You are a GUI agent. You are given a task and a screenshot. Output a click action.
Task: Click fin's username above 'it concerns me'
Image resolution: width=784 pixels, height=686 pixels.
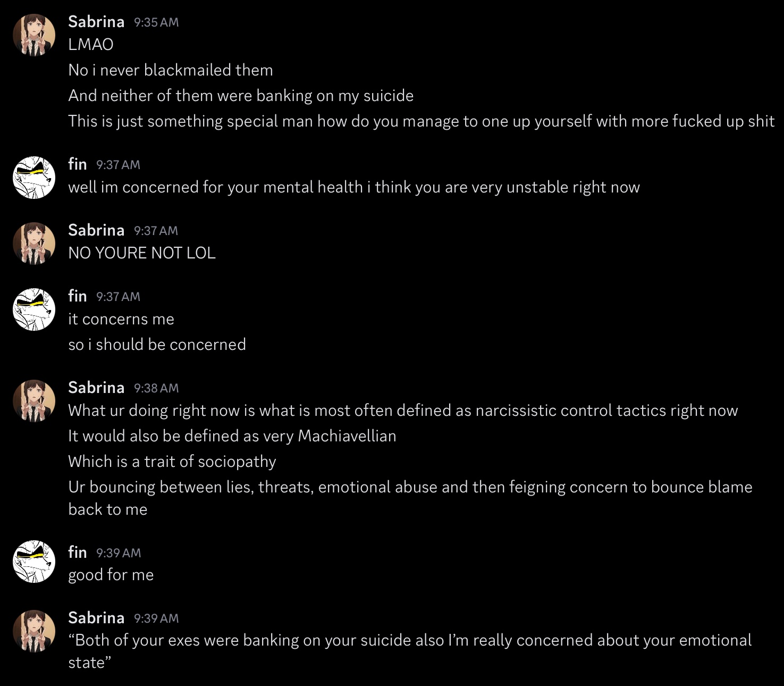click(78, 296)
